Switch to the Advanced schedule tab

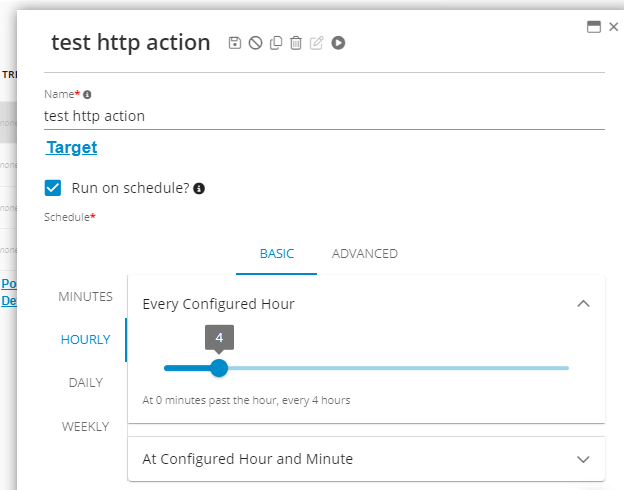pyautogui.click(x=364, y=254)
